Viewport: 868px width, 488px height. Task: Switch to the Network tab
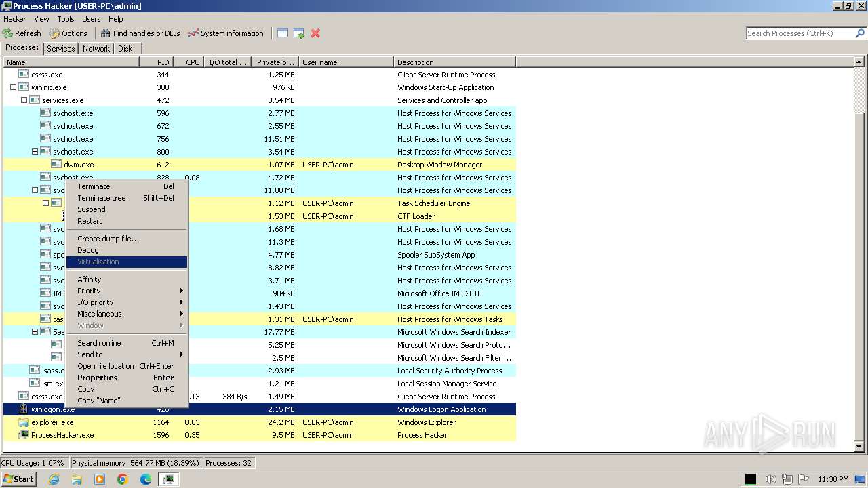coord(96,49)
